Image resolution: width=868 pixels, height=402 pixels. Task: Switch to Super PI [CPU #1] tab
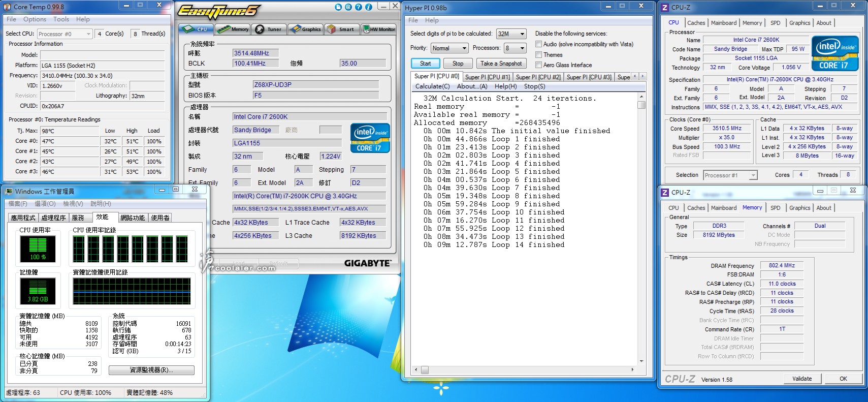coord(488,77)
